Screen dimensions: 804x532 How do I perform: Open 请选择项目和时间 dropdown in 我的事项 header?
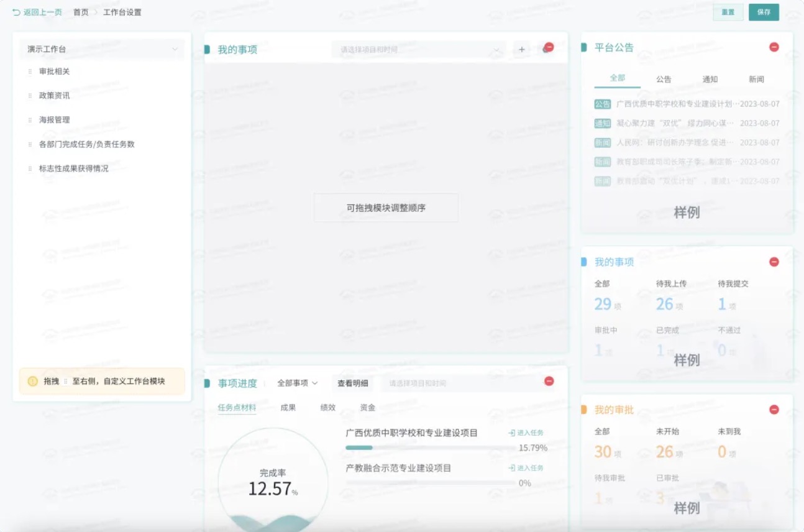click(418, 50)
